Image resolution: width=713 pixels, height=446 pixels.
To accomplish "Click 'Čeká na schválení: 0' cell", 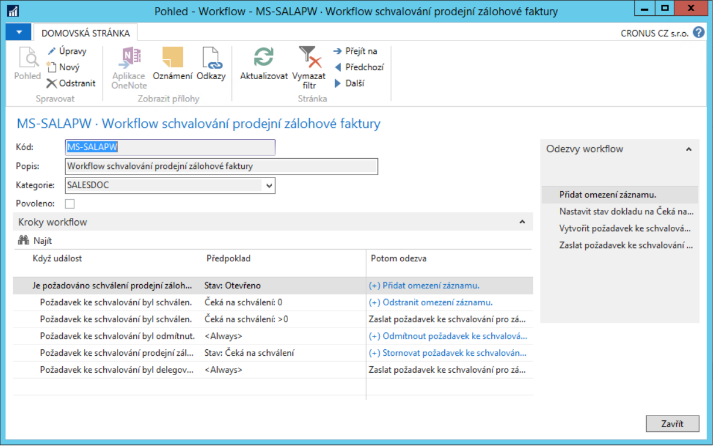I will (243, 302).
